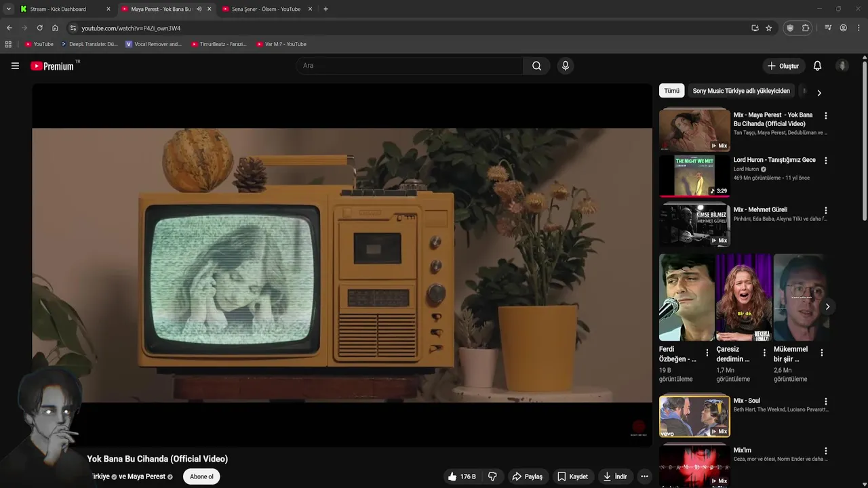Open the notifications bell
This screenshot has width=868, height=488.
817,66
